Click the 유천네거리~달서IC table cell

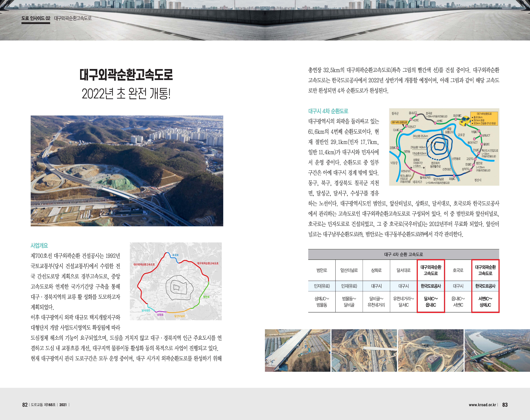pos(403,302)
